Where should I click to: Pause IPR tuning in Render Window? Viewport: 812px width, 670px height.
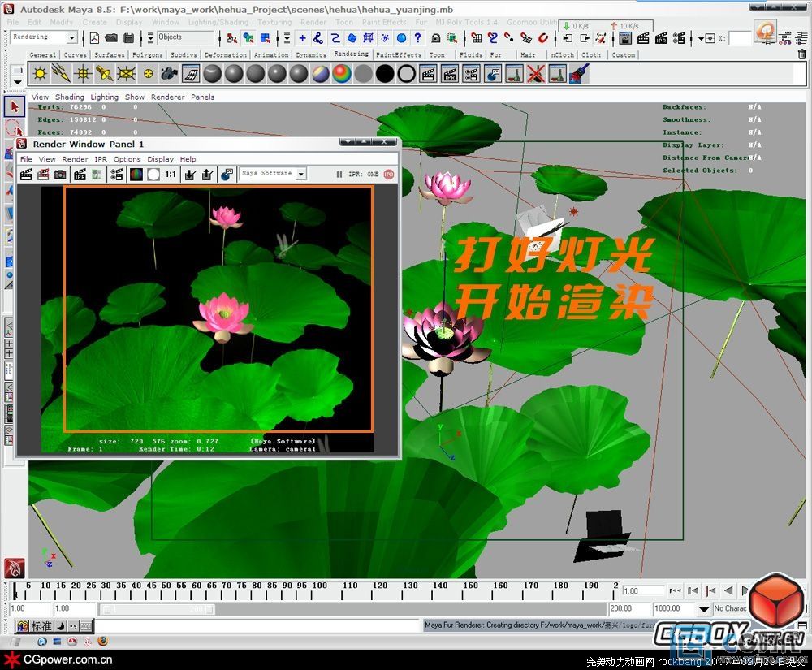point(339,175)
